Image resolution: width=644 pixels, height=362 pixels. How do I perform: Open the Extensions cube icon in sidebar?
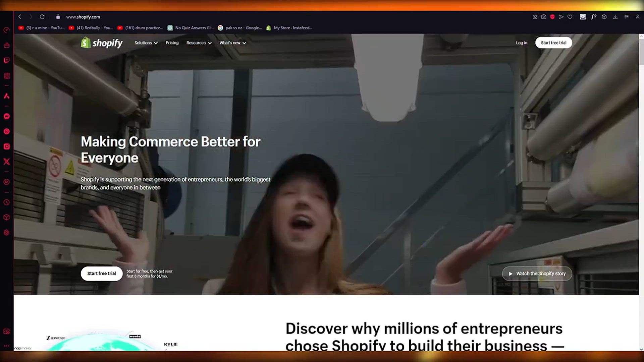coord(6,217)
